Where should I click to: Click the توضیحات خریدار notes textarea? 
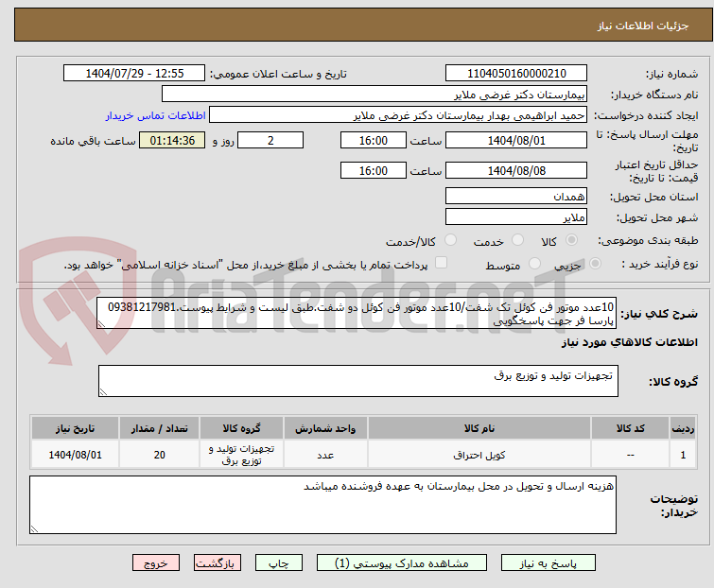pos(322,505)
